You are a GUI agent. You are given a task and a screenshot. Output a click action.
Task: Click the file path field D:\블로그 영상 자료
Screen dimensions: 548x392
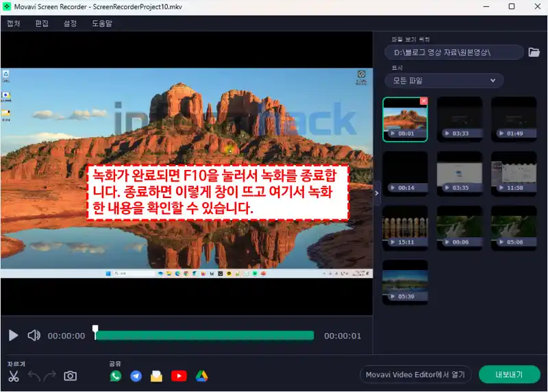(453, 53)
